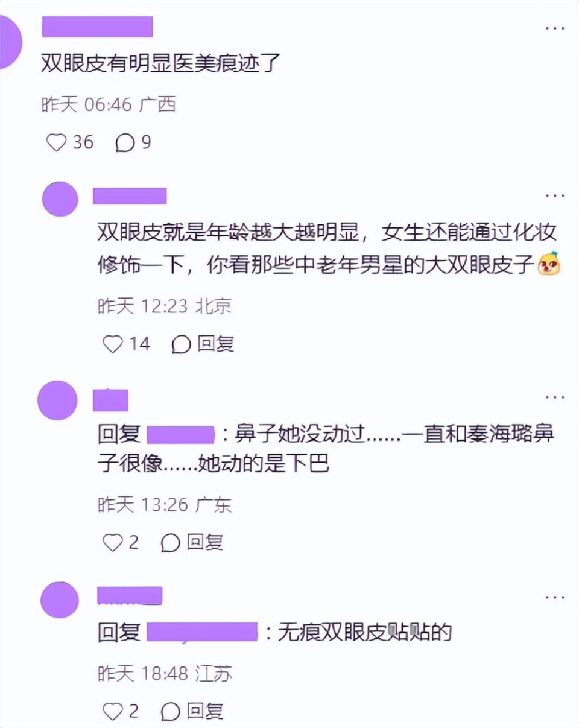Open more options on the top comment
This screenshot has width=579, height=728.
point(555,28)
